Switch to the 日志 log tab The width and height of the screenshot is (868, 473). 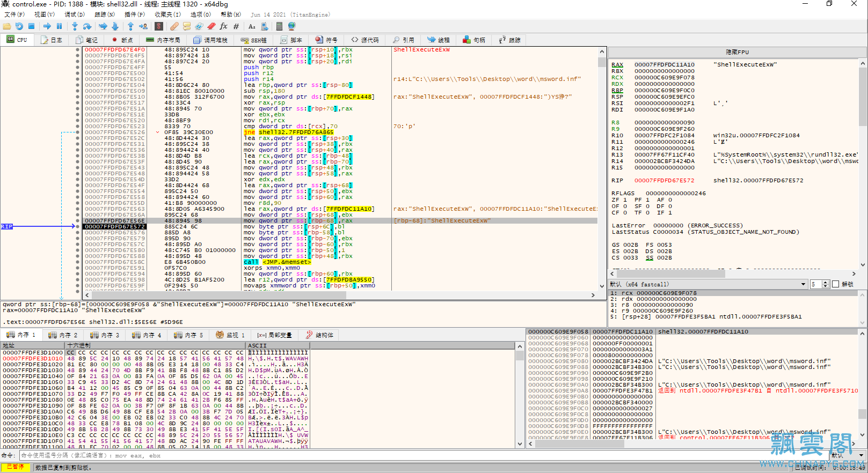tap(52, 40)
